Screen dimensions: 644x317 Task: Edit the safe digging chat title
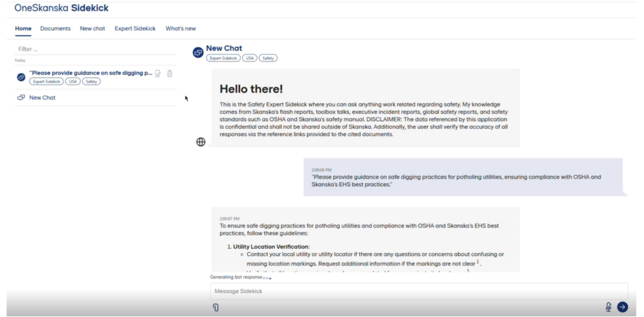pyautogui.click(x=158, y=74)
